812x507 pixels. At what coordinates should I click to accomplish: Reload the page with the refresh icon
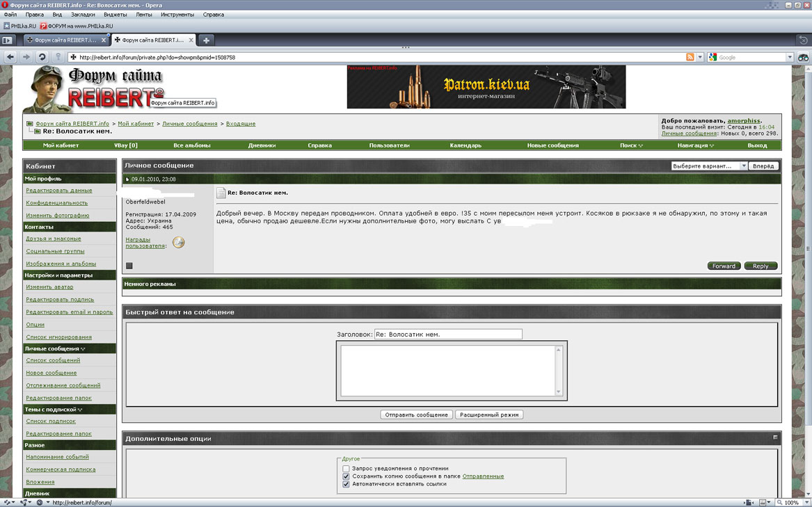(x=42, y=57)
